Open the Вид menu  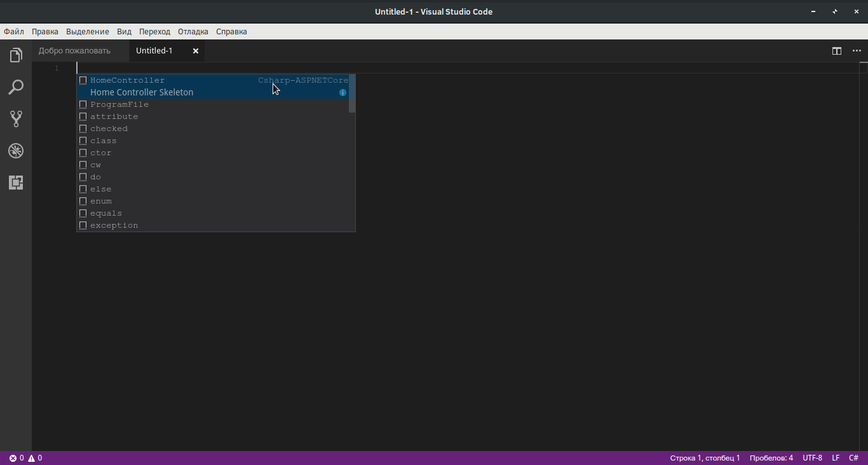124,31
